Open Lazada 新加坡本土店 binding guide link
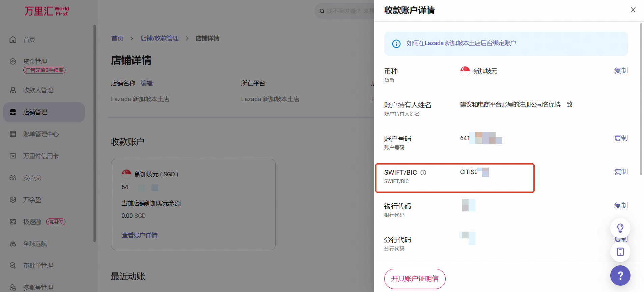The height and width of the screenshot is (292, 644). pos(461,43)
